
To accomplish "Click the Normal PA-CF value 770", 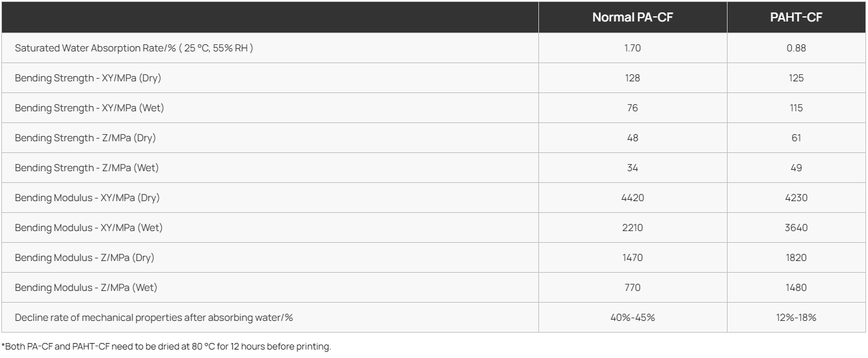I will pos(632,288).
